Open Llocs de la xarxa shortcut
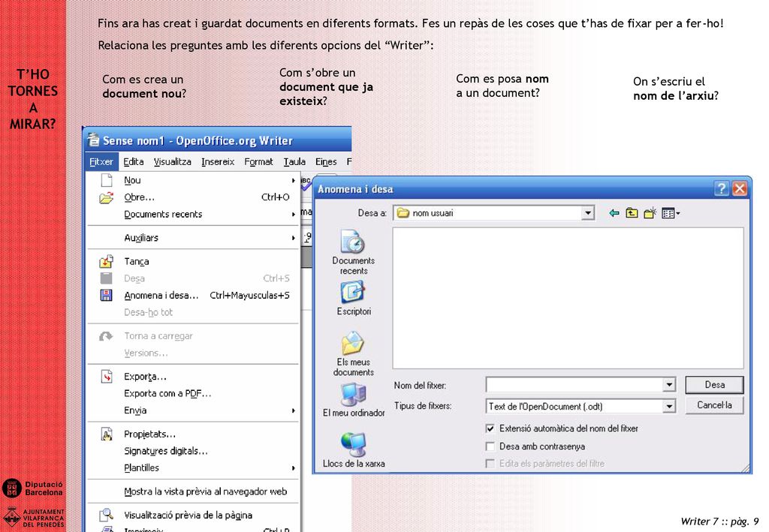This screenshot has width=769, height=532. (353, 449)
